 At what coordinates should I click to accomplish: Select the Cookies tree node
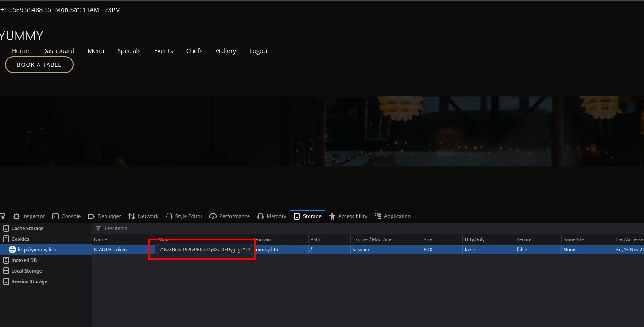16,239
